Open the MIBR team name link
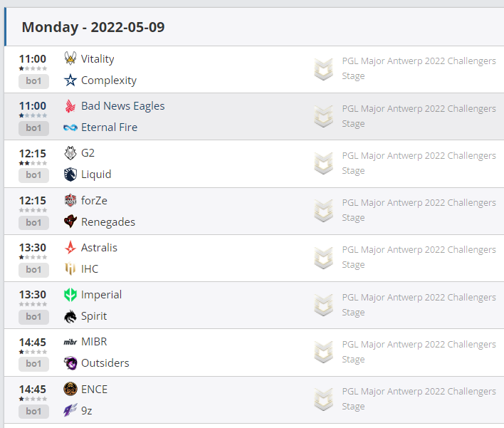Image resolution: width=504 pixels, height=428 pixels. point(94,342)
